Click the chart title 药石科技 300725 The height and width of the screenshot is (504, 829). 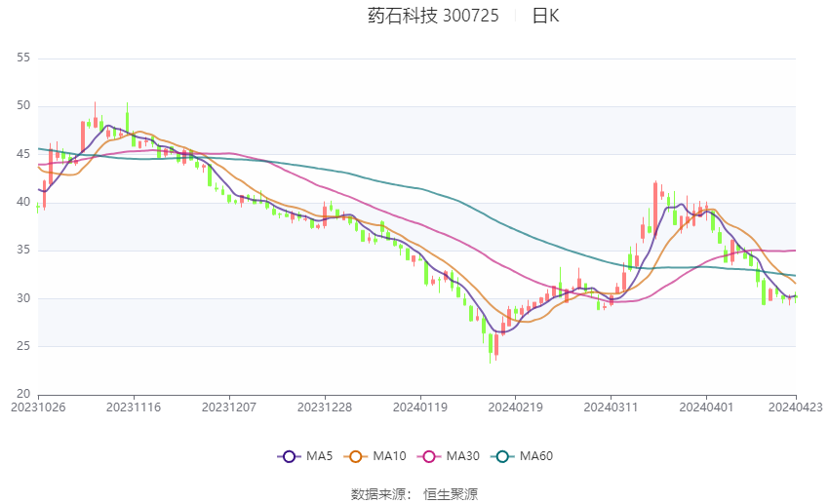click(x=433, y=16)
